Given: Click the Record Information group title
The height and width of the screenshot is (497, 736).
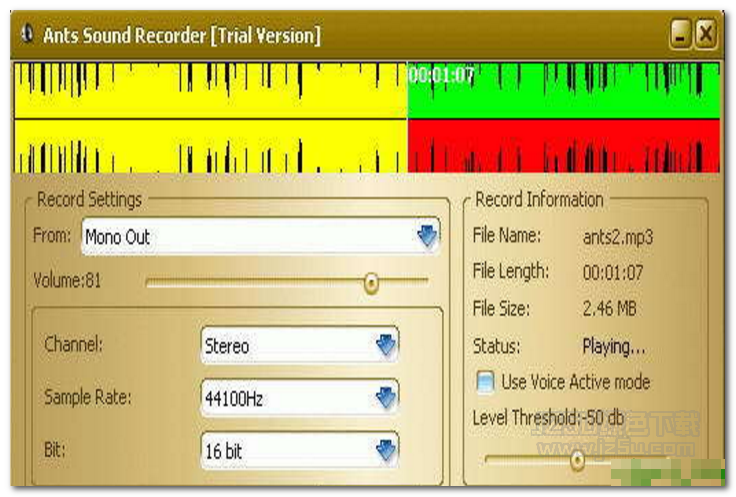Looking at the screenshot, I should [539, 199].
